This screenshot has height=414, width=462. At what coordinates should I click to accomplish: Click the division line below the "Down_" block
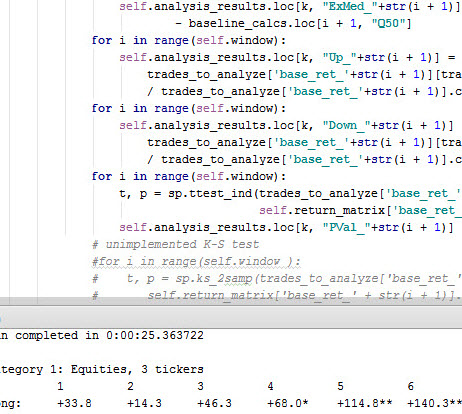[x=304, y=160]
